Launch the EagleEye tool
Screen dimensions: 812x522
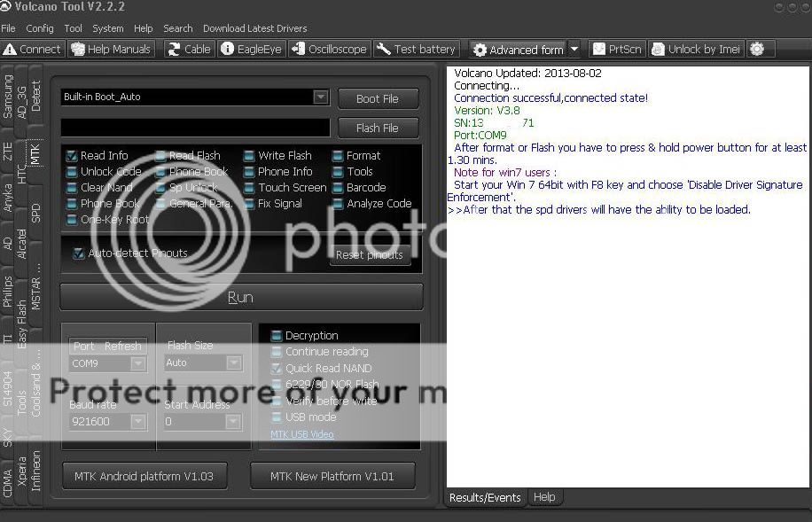tap(252, 50)
